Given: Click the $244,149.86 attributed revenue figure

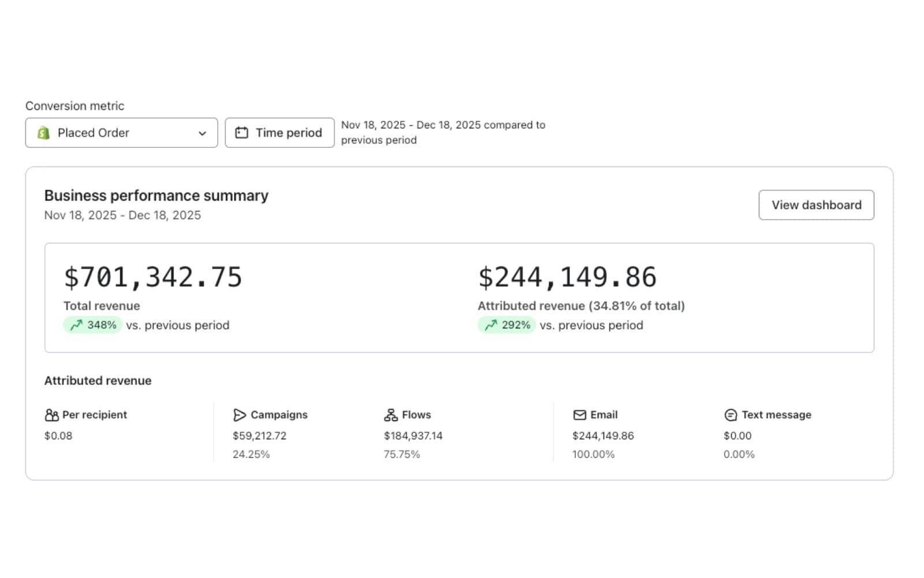Looking at the screenshot, I should click(567, 277).
